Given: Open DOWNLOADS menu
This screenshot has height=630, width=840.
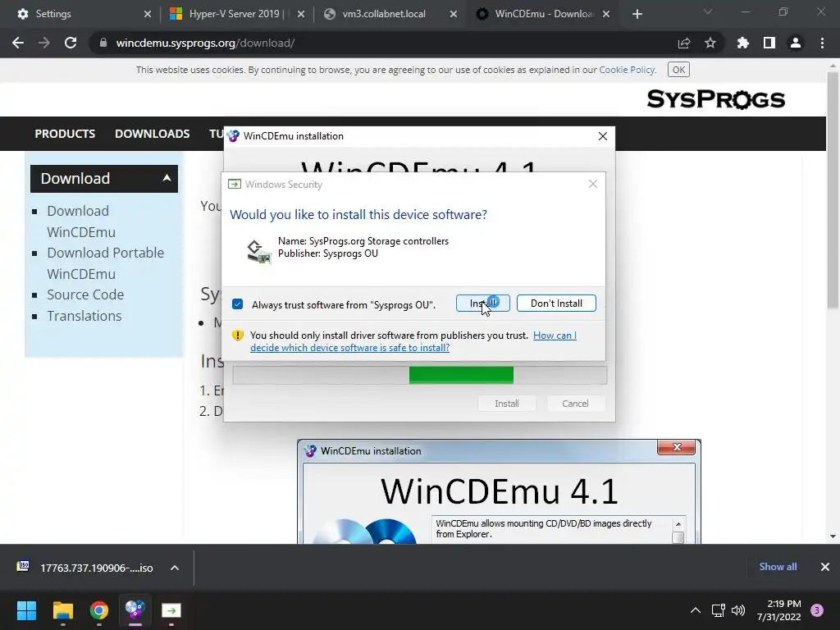Looking at the screenshot, I should [x=152, y=134].
